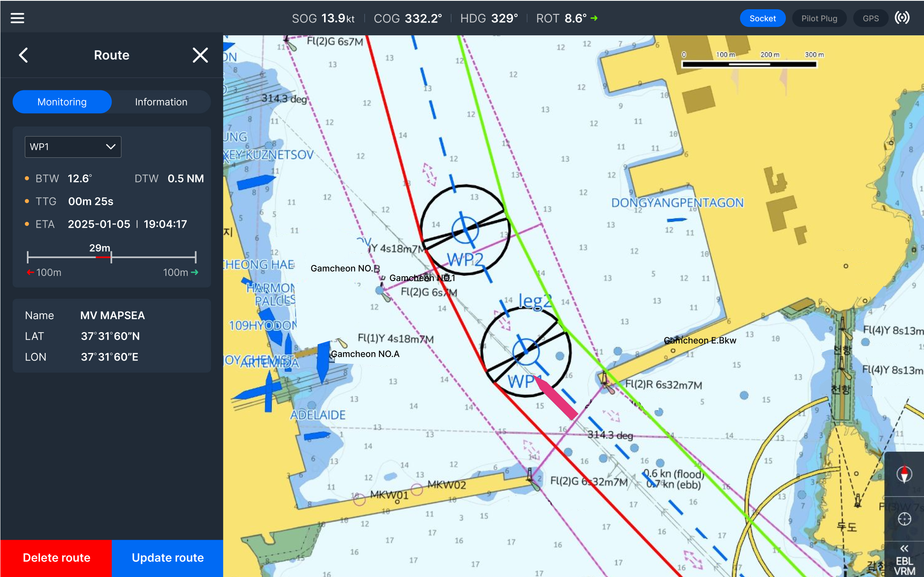The height and width of the screenshot is (577, 924).
Task: Click the 29m cross-track value
Action: [100, 248]
